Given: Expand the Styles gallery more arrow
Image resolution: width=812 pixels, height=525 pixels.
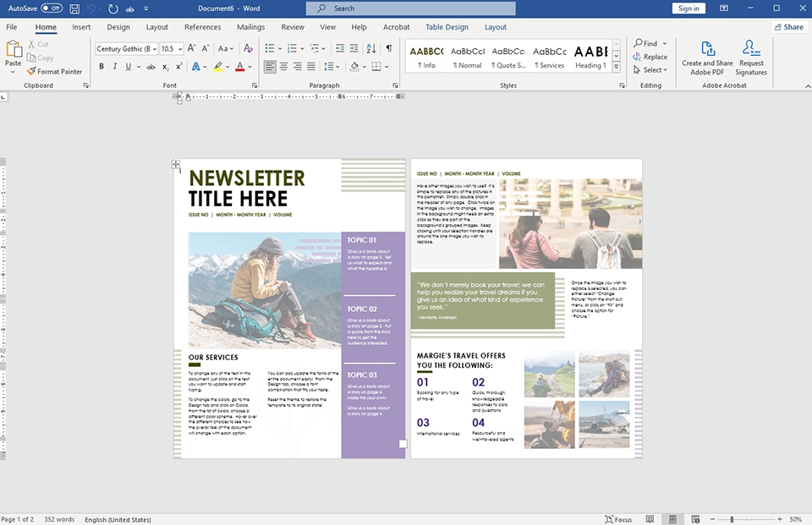Looking at the screenshot, I should pos(617,68).
